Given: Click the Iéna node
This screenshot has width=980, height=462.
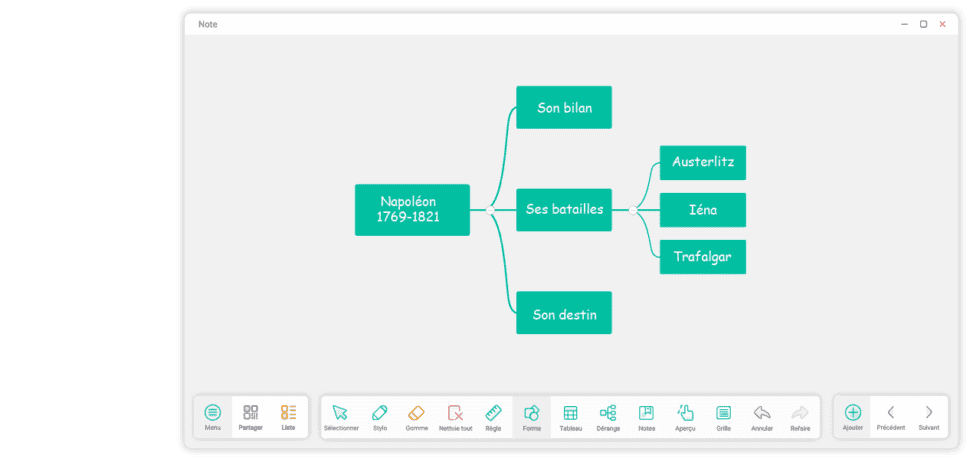Looking at the screenshot, I should pos(703,210).
